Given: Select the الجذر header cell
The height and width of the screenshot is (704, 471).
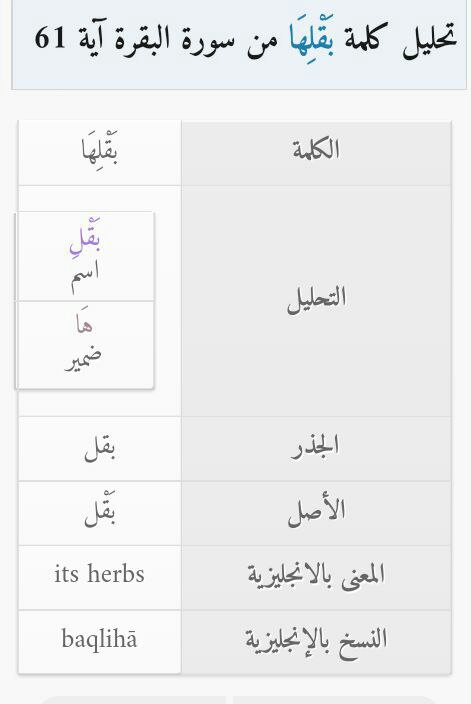Looking at the screenshot, I should (x=316, y=449).
